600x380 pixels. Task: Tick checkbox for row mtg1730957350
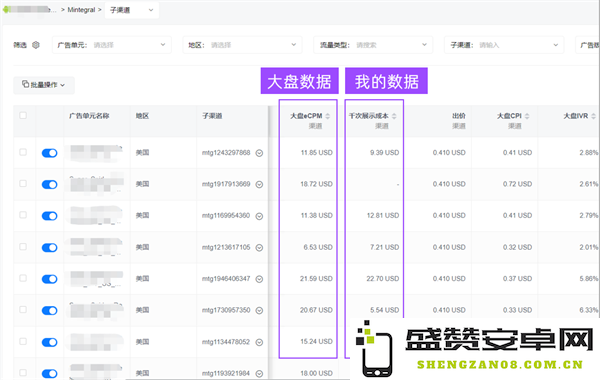point(23,309)
